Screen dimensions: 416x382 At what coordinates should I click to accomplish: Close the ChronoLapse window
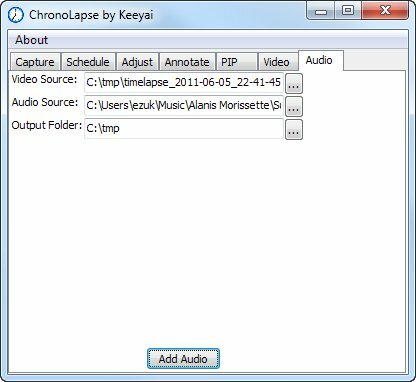click(x=385, y=11)
